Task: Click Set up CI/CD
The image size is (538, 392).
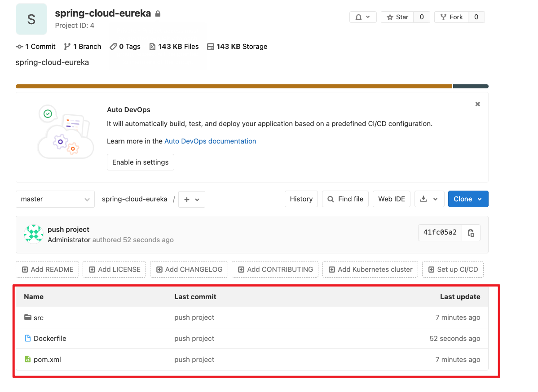Action: (453, 269)
